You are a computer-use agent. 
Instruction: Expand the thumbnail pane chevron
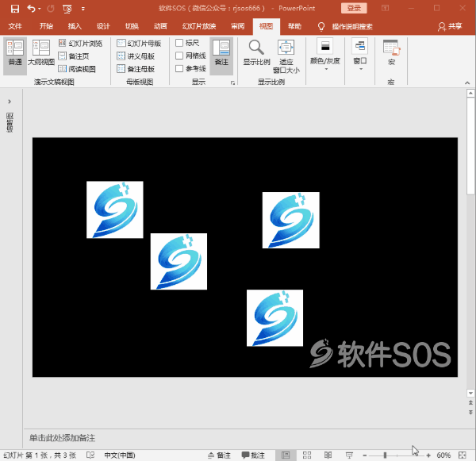point(10,102)
